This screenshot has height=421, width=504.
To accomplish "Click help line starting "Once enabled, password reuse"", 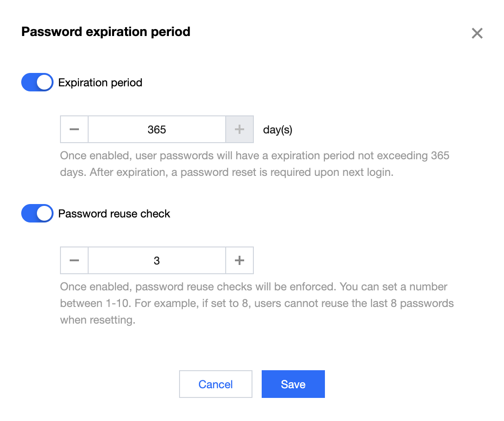I will point(253,287).
